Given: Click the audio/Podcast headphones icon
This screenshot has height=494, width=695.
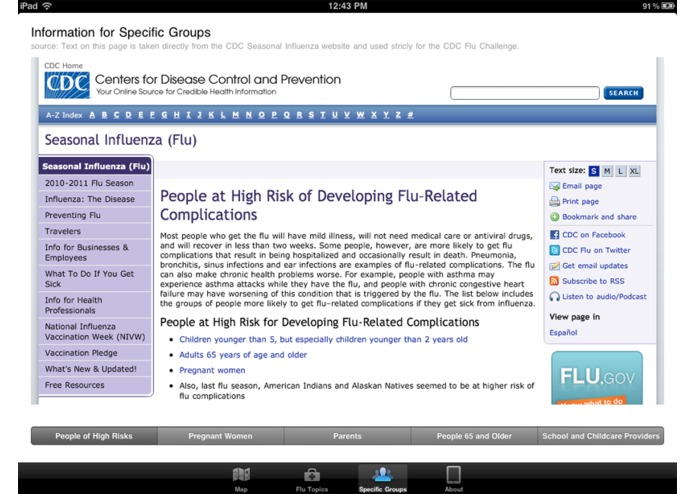Looking at the screenshot, I should click(x=554, y=296).
